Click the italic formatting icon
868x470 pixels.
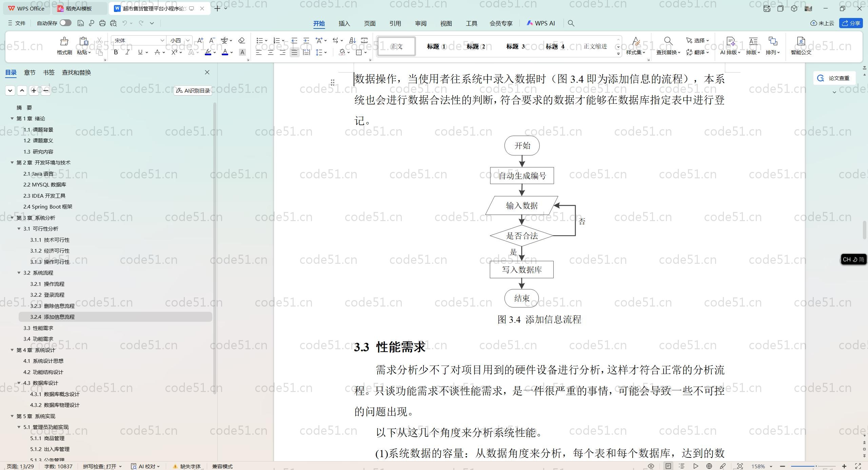(x=127, y=52)
